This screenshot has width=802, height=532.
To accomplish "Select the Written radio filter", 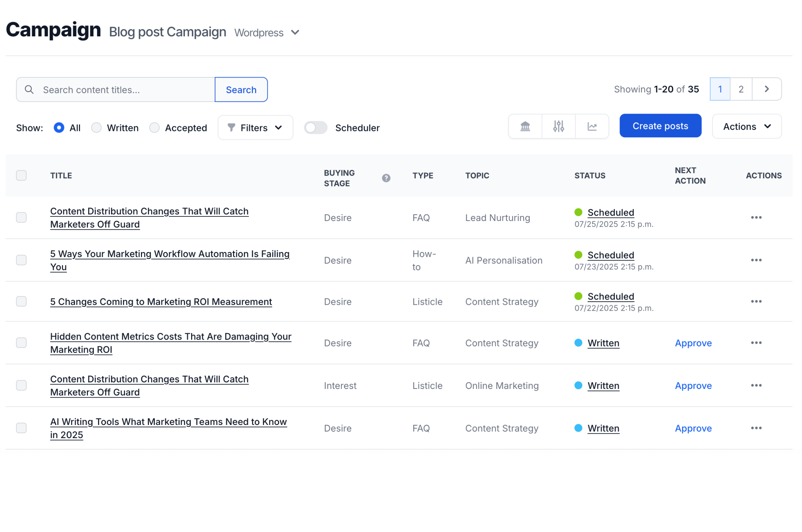I will (x=96, y=127).
